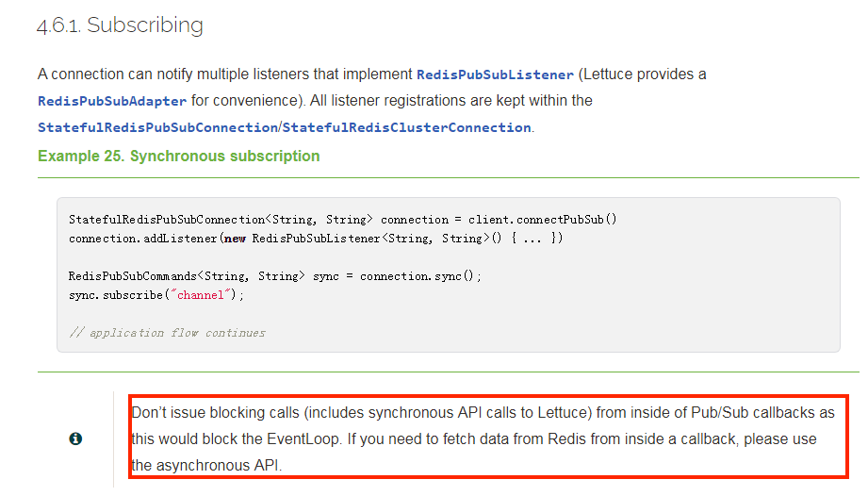Select StatefulRedisPubSubConnection in the intro paragraph
This screenshot has width=868, height=496.
click(x=157, y=127)
